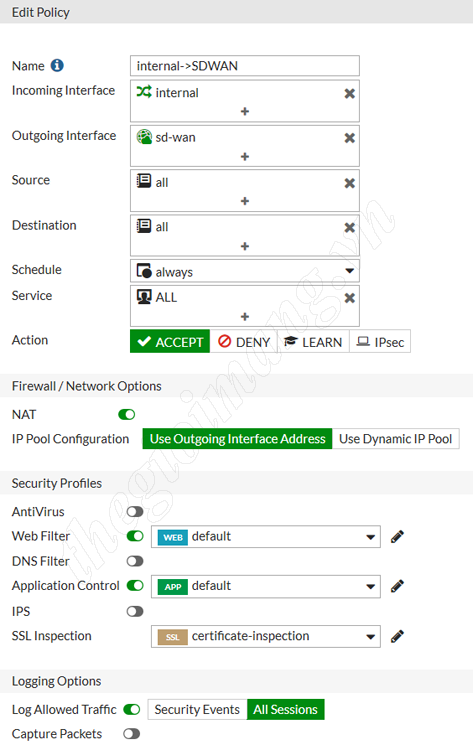Edit the Application Control profile pencil
The image size is (473, 750).
click(x=397, y=586)
